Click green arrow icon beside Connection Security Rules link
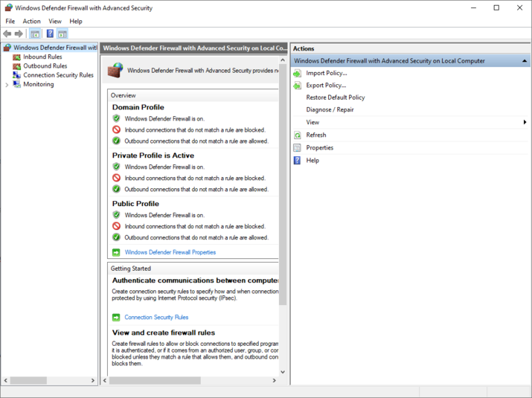 coord(116,317)
